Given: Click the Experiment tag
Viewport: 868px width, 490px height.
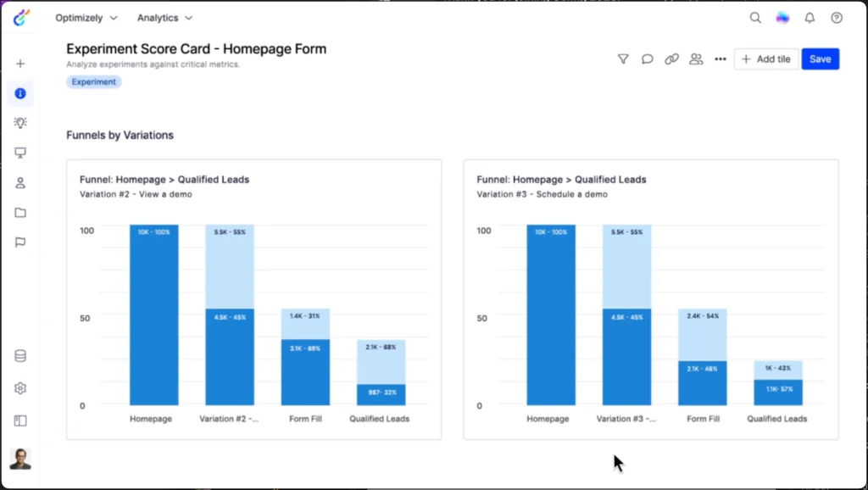Looking at the screenshot, I should pyautogui.click(x=93, y=81).
